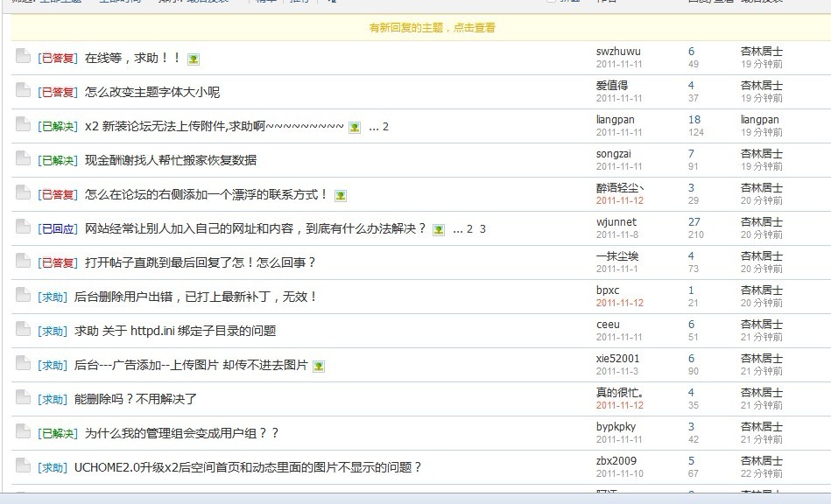Click the thread icon beside '现金酬谢找人帮忙搬家恢复数据'
The height and width of the screenshot is (504, 831).
pos(23,158)
